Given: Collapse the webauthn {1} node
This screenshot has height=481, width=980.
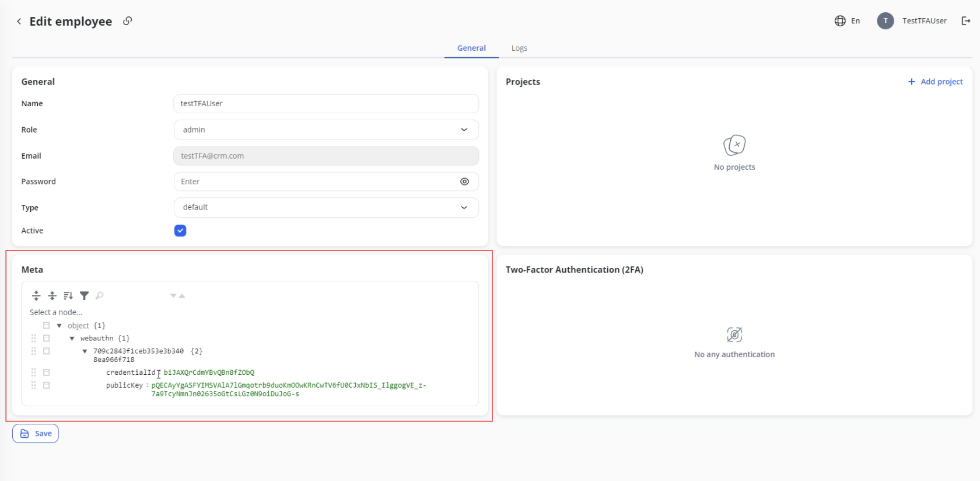Looking at the screenshot, I should point(72,339).
